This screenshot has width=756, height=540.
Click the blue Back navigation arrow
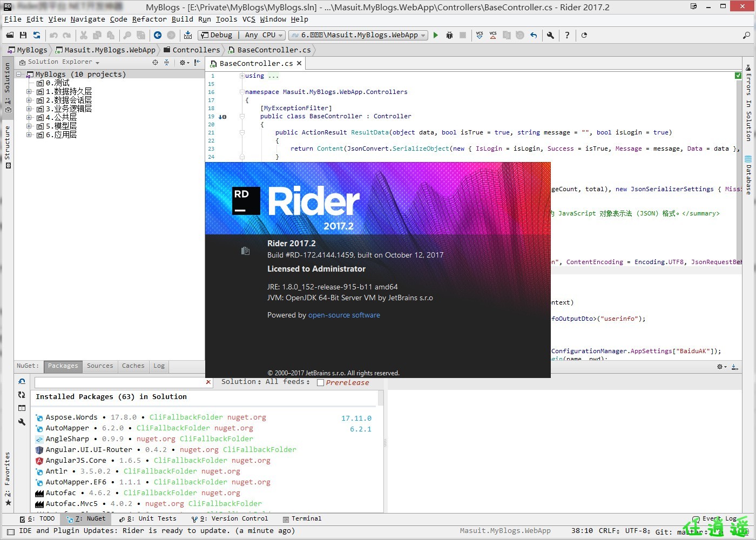coord(158,35)
